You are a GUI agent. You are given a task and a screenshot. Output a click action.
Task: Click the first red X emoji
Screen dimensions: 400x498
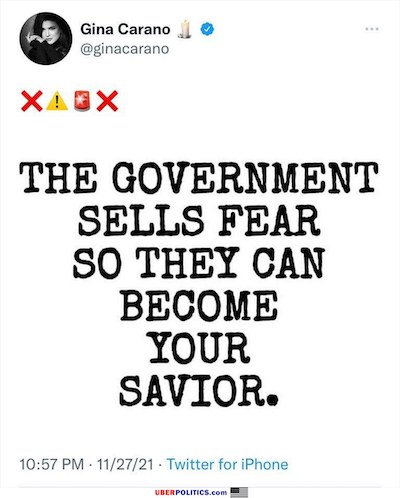pyautogui.click(x=32, y=101)
